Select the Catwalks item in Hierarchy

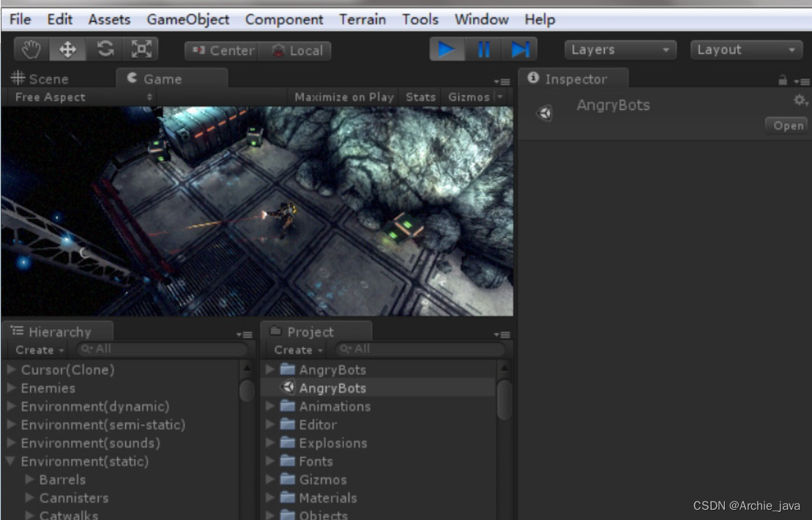pos(68,515)
